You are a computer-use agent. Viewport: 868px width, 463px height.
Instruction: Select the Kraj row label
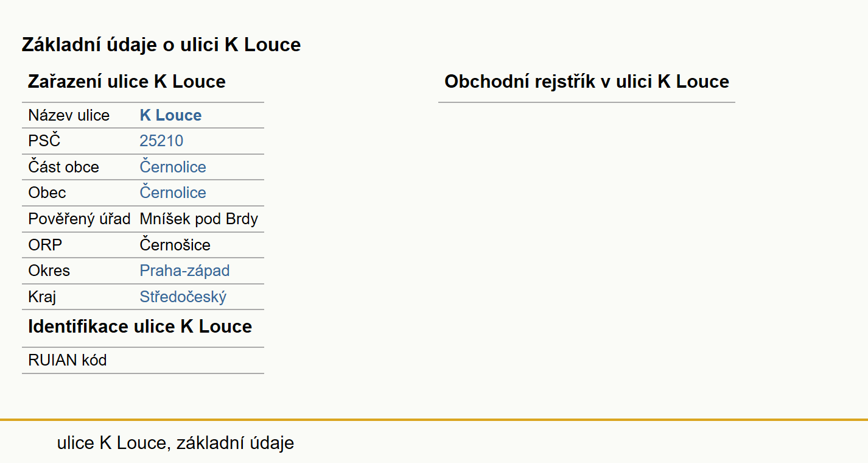42,297
